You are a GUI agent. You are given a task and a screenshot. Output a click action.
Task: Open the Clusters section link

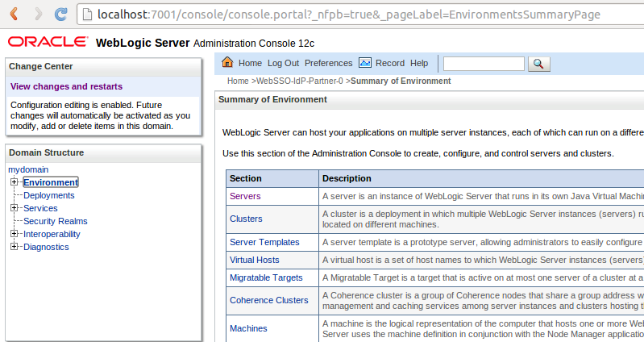tap(246, 219)
